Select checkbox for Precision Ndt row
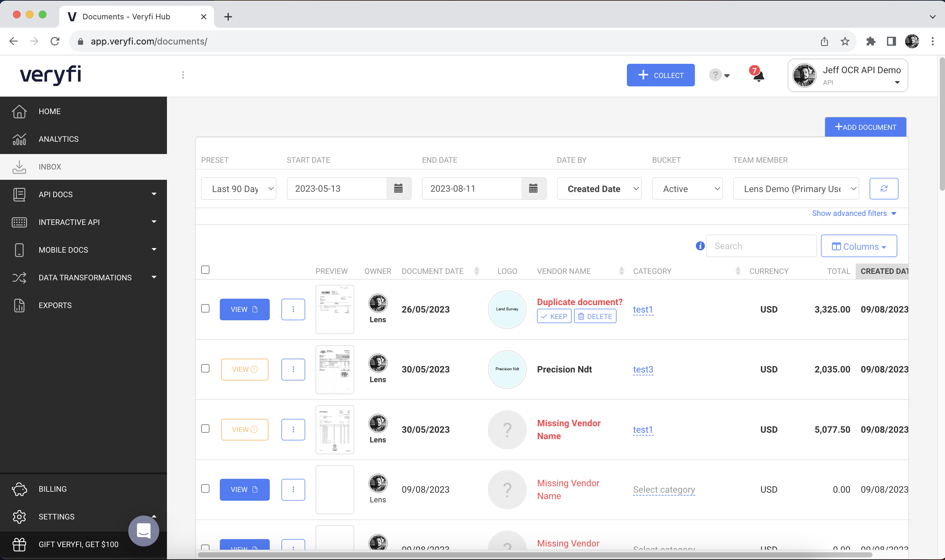 pos(205,368)
